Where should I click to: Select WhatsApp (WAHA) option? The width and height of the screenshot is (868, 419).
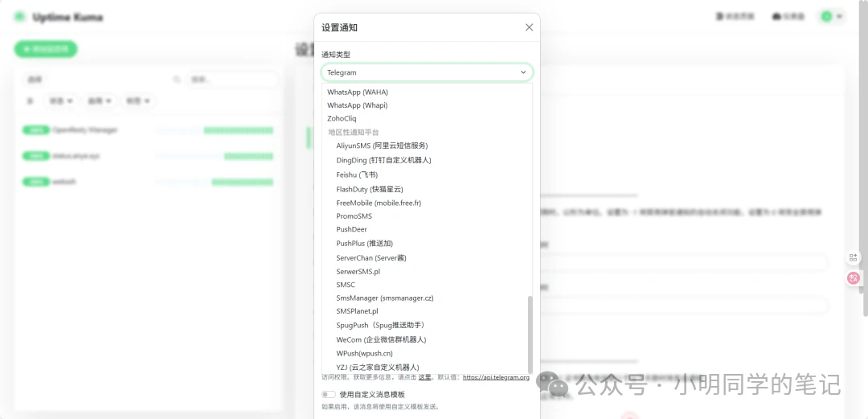(358, 92)
